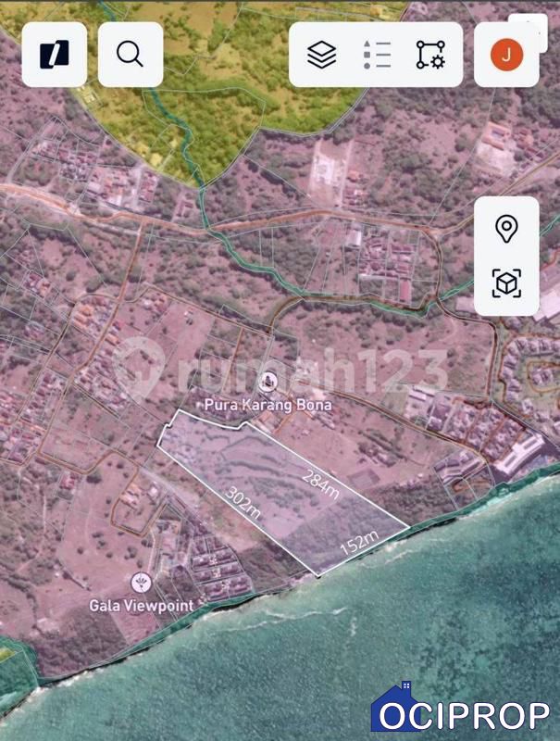560x741 pixels.
Task: Select the Pura Karang Bona marker icon
Action: pos(268,381)
